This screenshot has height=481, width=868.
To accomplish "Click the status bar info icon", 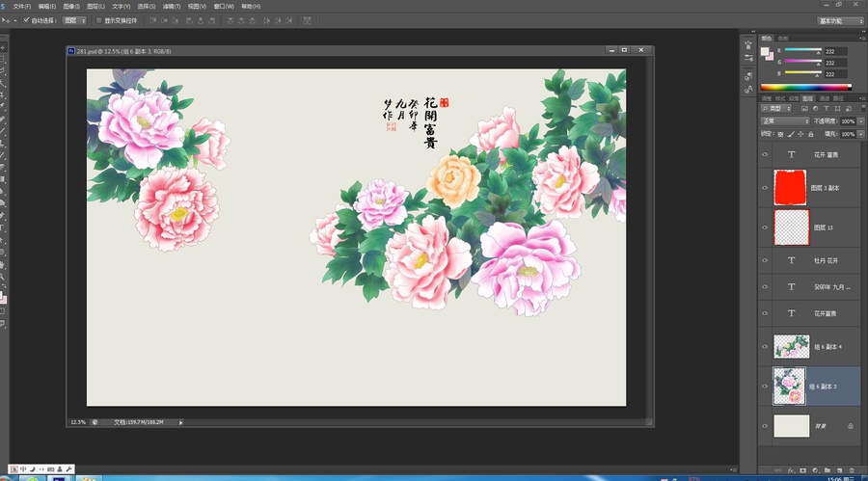I will (x=95, y=422).
